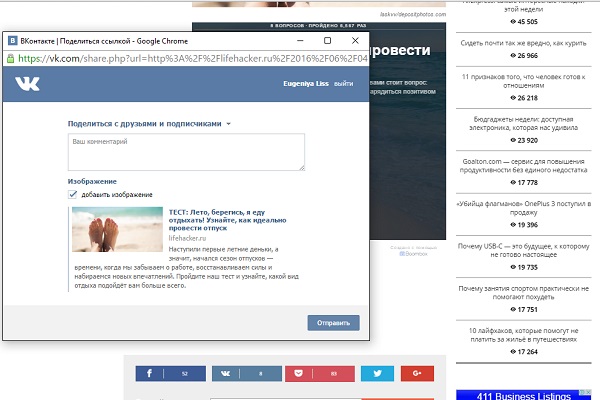
Task: Click the preview description beginning 'Наступили первые летние деньки'
Action: [186, 267]
